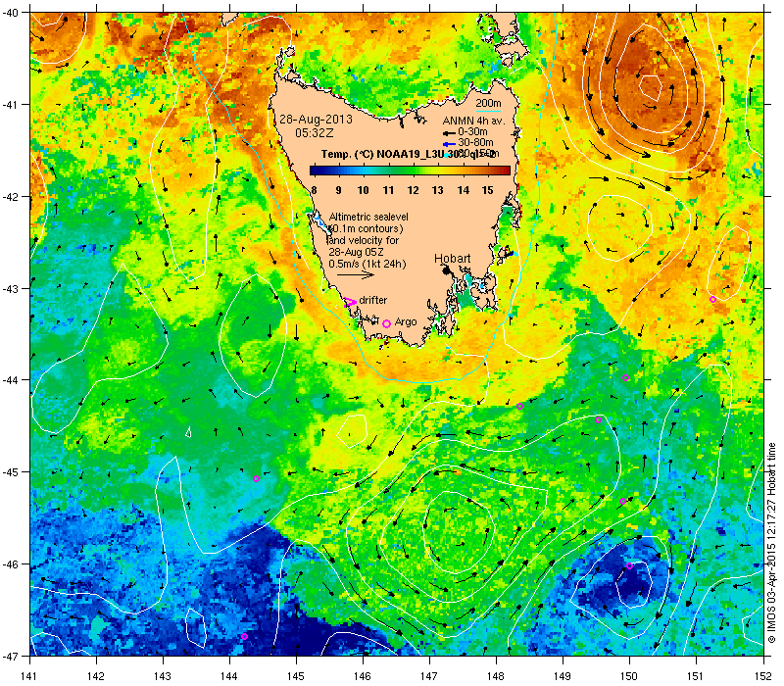The image size is (784, 686).
Task: Click the magenta drifter arrow legend icon
Action: pyautogui.click(x=350, y=302)
